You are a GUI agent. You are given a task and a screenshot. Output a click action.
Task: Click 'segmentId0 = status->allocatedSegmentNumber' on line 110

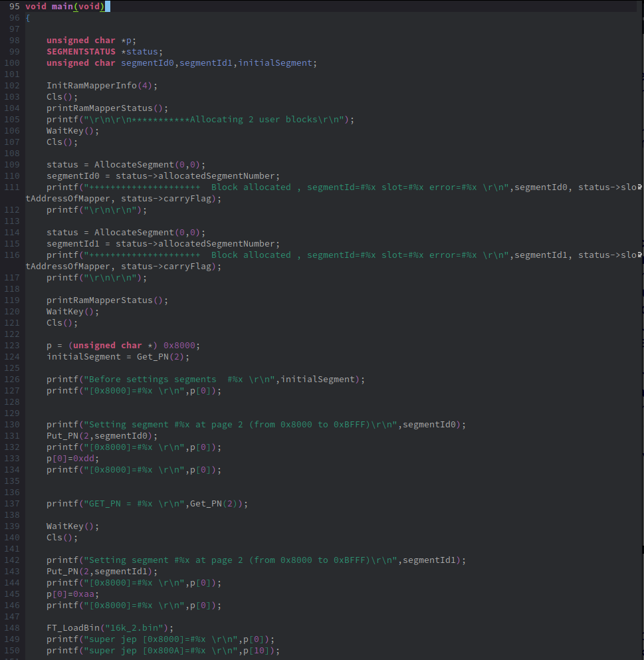point(160,176)
